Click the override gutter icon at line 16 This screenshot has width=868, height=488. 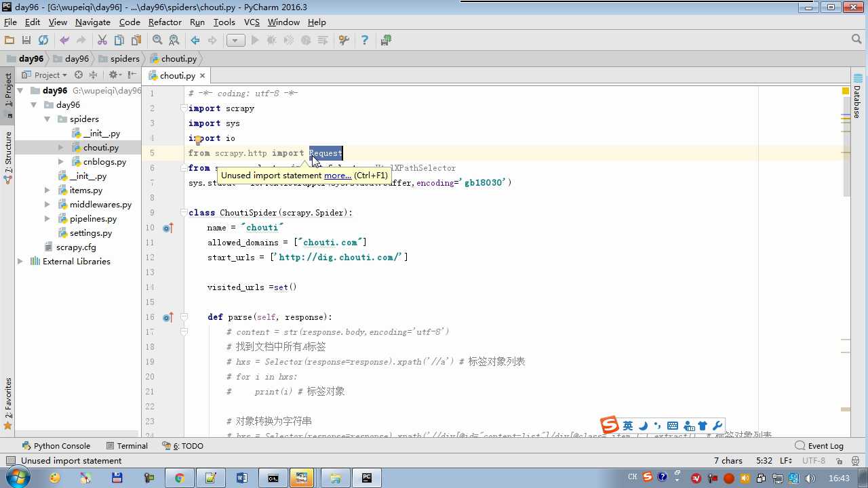click(x=167, y=317)
